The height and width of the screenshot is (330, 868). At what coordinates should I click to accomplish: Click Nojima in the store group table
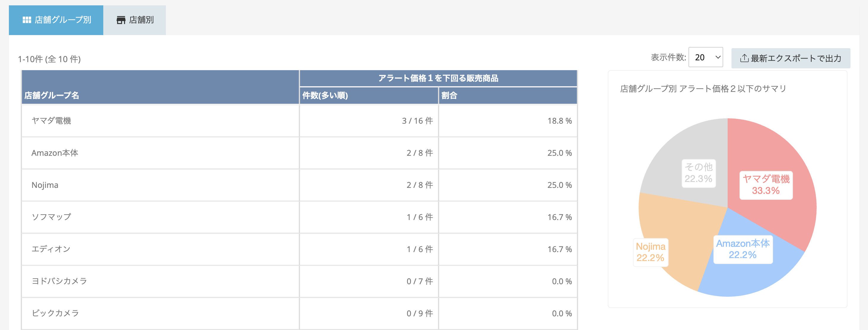(x=45, y=185)
